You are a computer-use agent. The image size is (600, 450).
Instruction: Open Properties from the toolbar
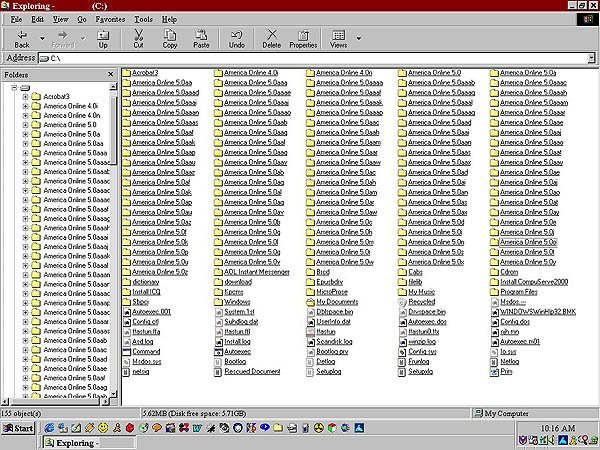[303, 38]
